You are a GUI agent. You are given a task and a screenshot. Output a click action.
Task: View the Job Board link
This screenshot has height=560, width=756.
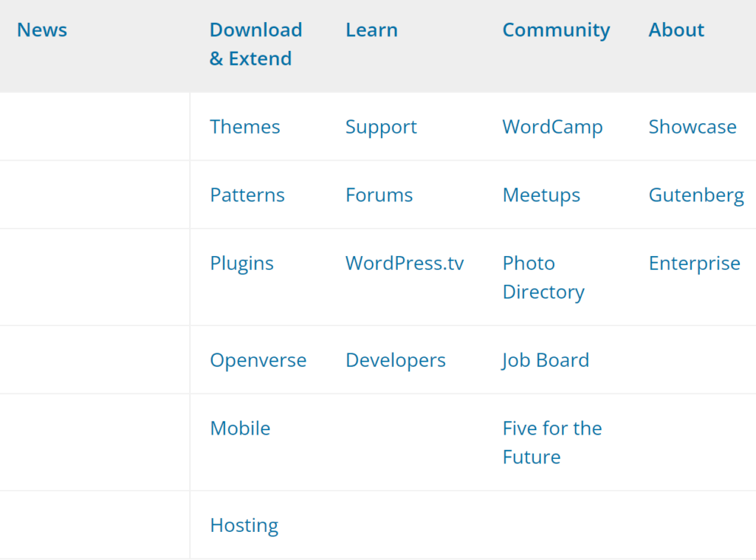click(546, 361)
